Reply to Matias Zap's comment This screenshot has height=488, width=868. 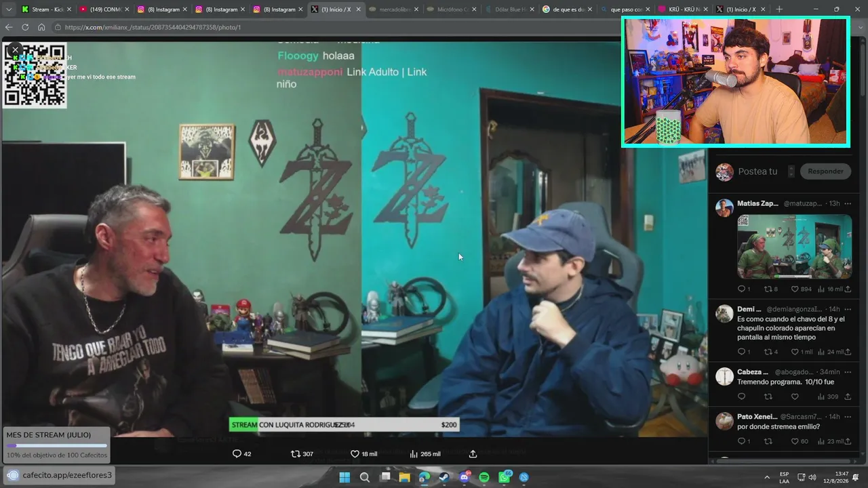click(744, 289)
